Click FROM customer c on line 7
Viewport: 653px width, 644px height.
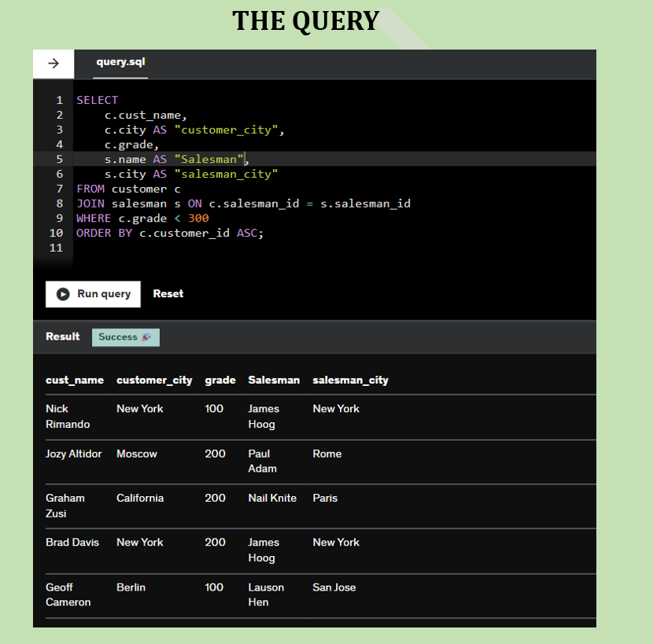pos(128,189)
